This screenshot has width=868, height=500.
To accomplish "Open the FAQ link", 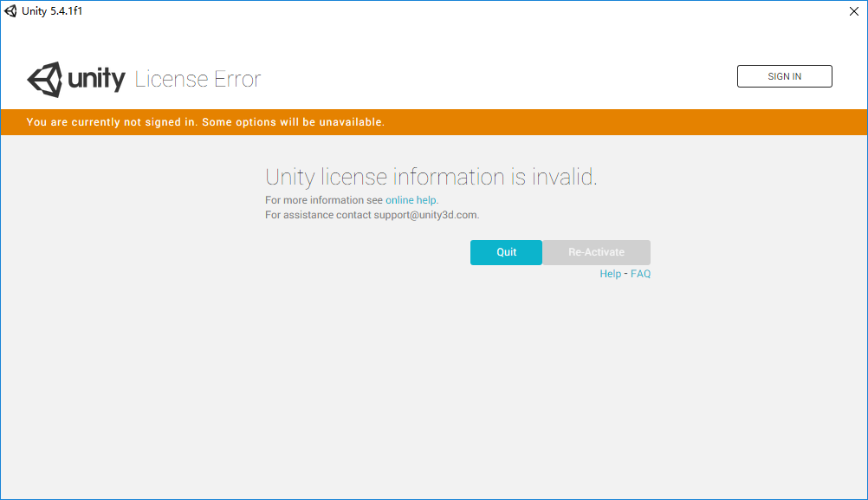I will tap(640, 274).
